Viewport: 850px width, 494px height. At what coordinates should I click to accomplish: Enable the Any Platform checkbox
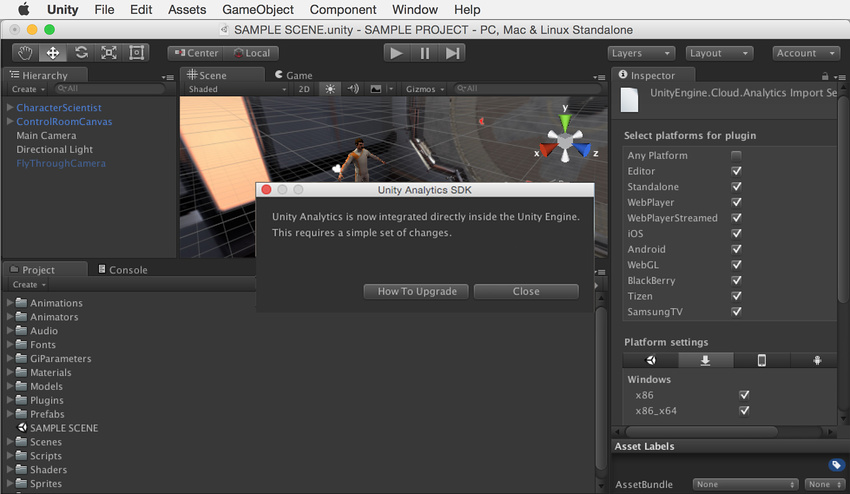736,156
